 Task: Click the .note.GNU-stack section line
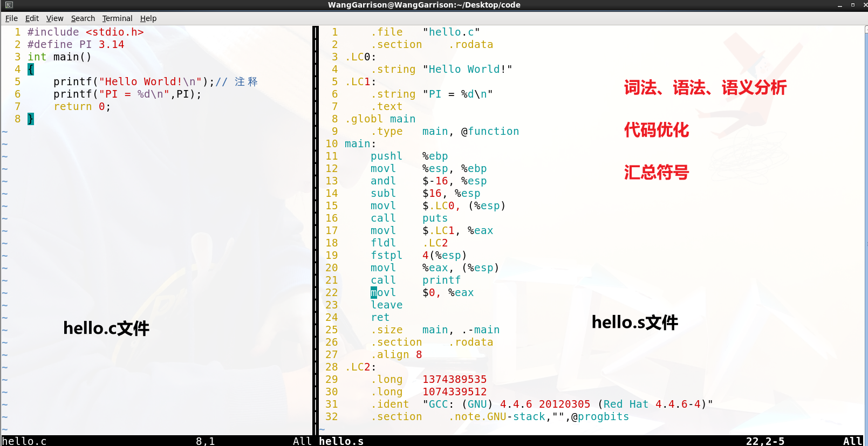pos(500,416)
